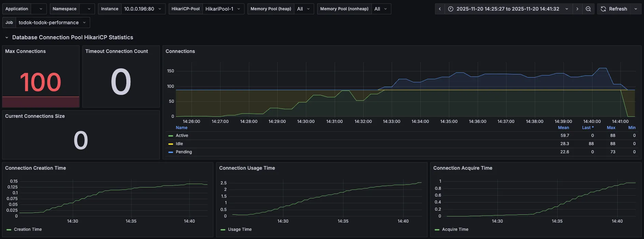The image size is (644, 239).
Task: Toggle the Idle series in Connections legend
Action: pos(179,144)
